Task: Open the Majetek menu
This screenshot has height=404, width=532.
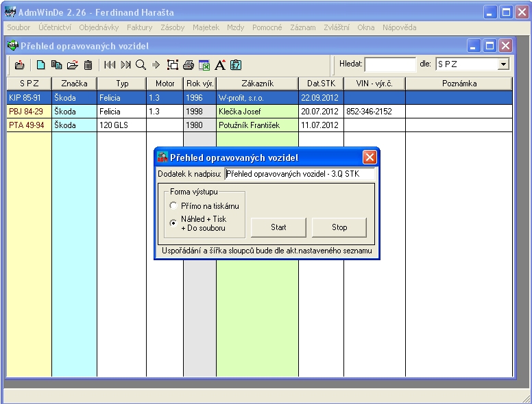Action: 206,27
